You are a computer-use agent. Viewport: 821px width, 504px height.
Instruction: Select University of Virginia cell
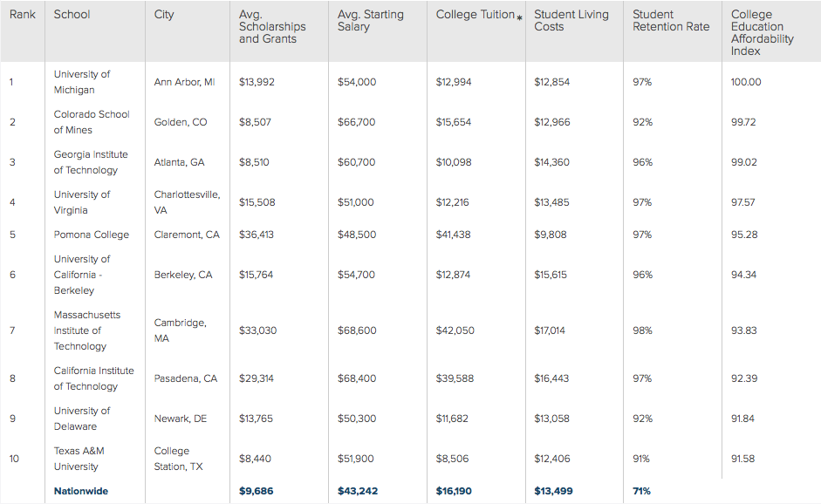(x=82, y=202)
